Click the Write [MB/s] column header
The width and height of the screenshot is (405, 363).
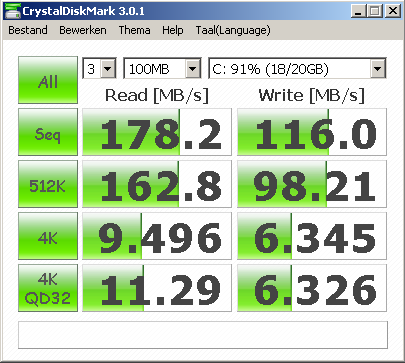312,96
